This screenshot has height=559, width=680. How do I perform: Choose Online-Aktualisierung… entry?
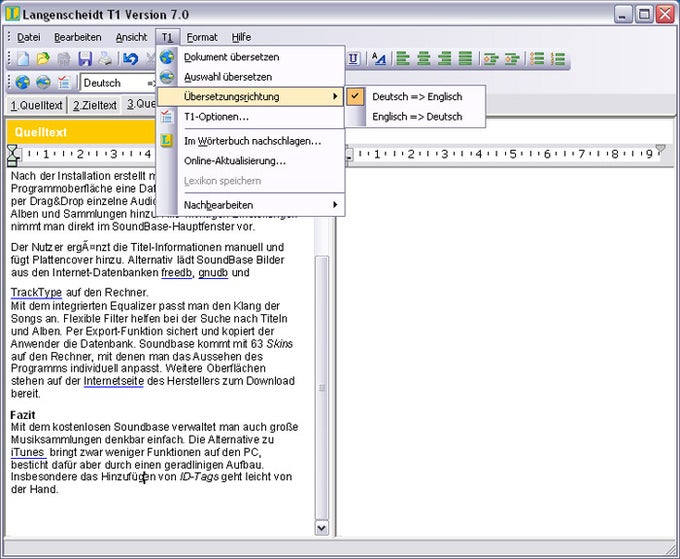tap(251, 161)
